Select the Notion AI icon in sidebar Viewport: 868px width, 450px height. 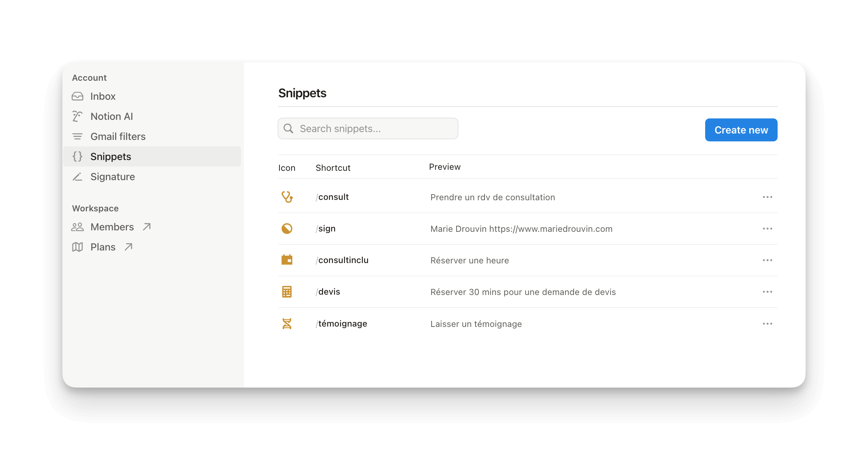tap(77, 116)
